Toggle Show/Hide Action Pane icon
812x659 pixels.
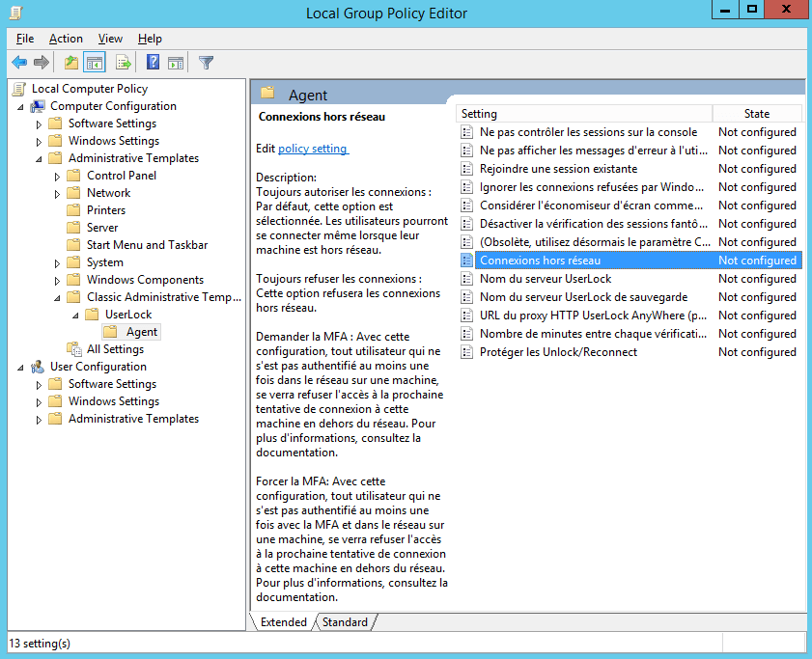click(176, 63)
